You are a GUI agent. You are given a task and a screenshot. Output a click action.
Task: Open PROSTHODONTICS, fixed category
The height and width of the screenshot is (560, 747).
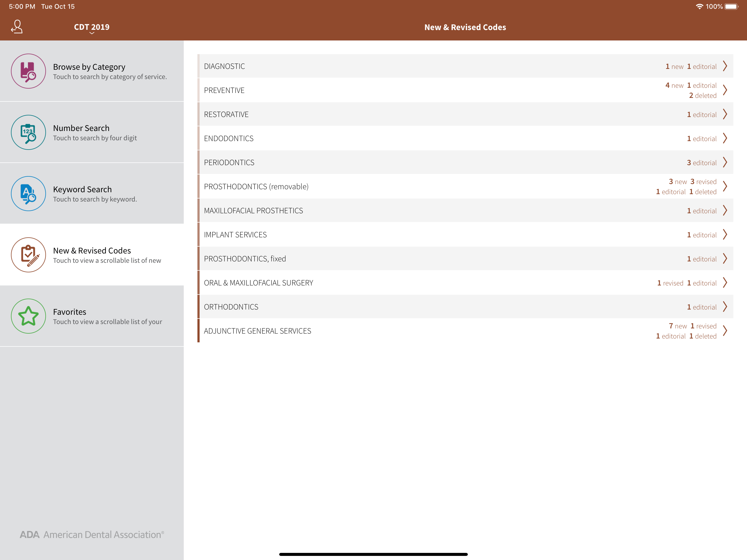tap(465, 258)
